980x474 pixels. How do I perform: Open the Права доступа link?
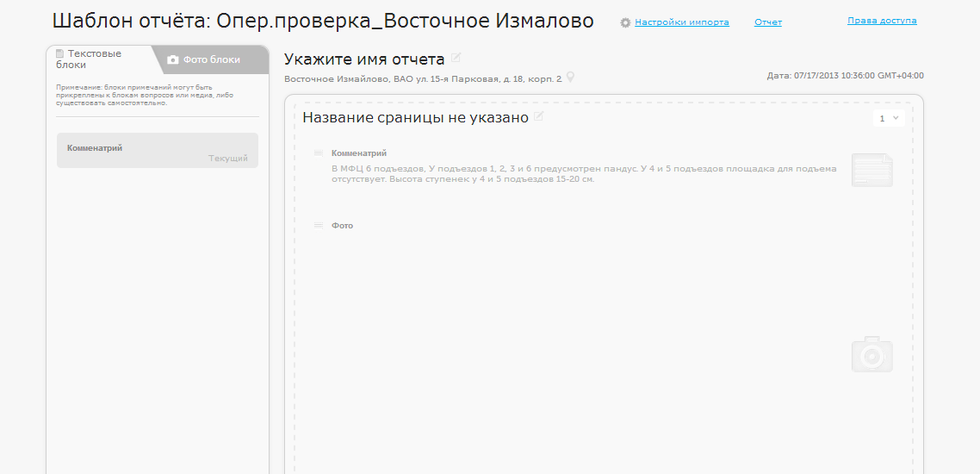[x=882, y=21]
